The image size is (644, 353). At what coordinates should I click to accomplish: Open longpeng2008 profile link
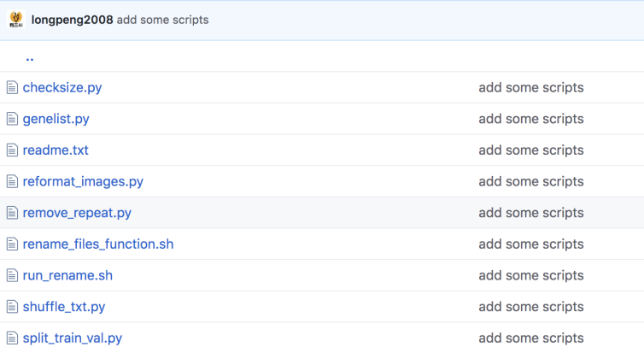pyautogui.click(x=72, y=20)
